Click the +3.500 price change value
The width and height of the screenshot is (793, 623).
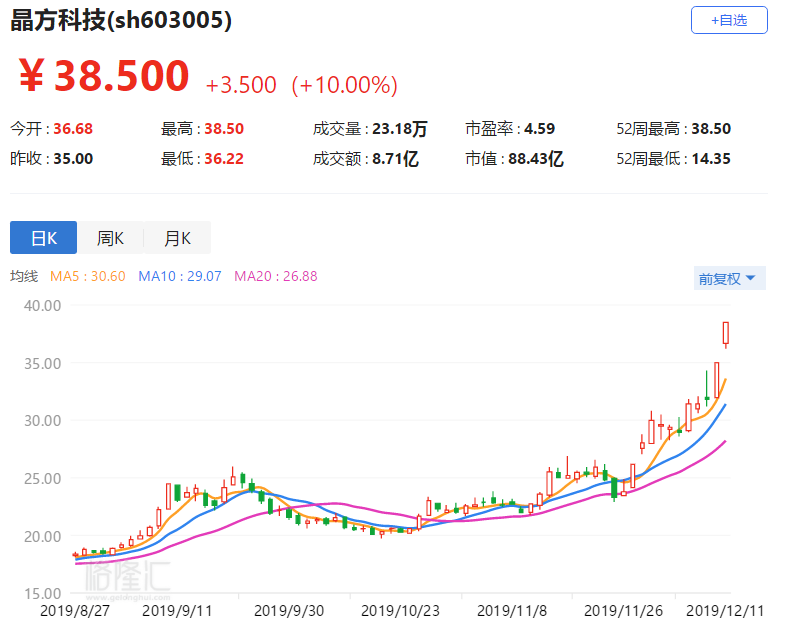241,85
